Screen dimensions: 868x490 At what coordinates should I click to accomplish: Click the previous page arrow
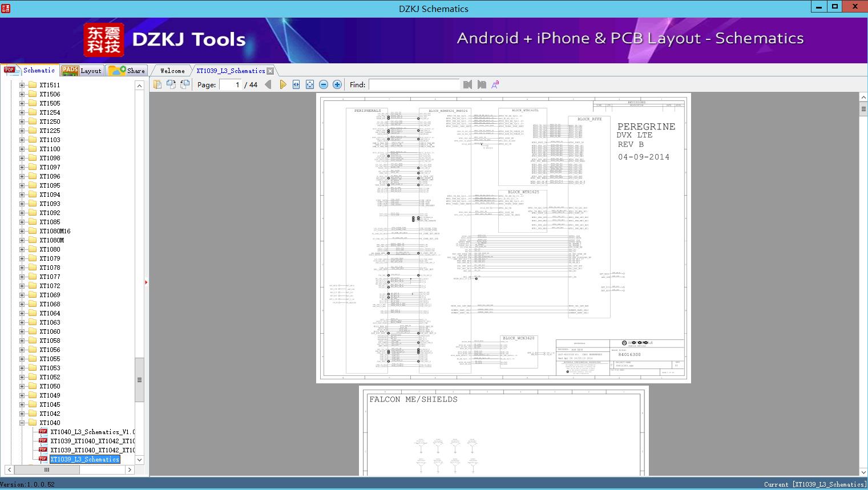click(268, 84)
